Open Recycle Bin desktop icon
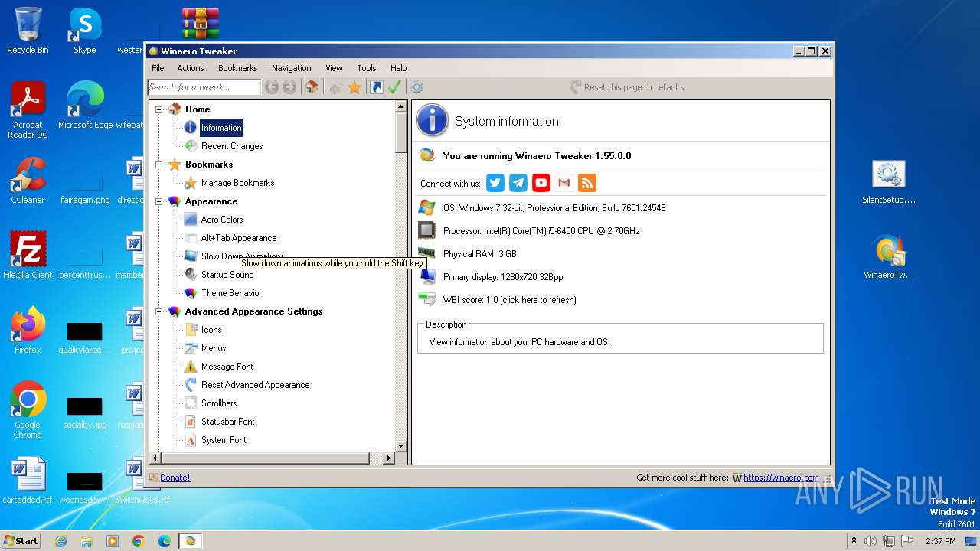This screenshot has width=980, height=551. pyautogui.click(x=28, y=31)
